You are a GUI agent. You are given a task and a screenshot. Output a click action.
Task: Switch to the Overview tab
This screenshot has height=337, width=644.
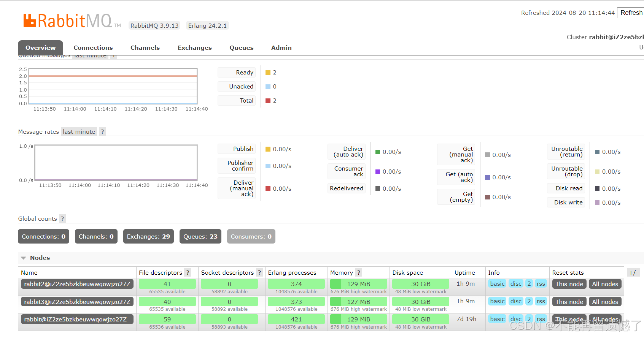40,47
